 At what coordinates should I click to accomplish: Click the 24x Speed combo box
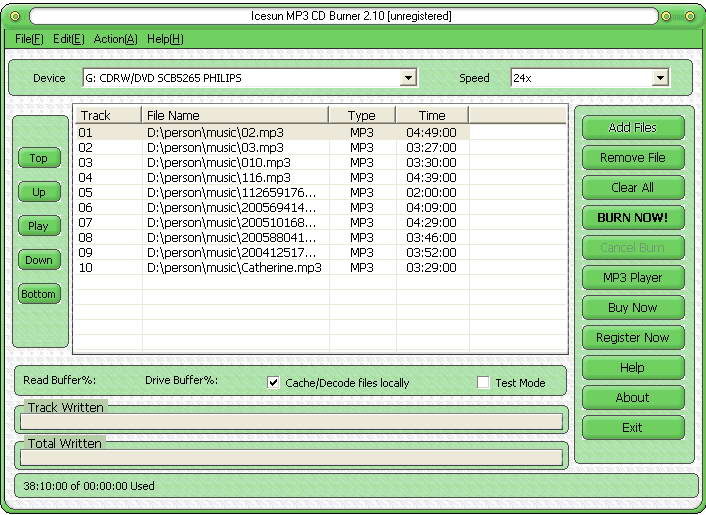pos(590,78)
